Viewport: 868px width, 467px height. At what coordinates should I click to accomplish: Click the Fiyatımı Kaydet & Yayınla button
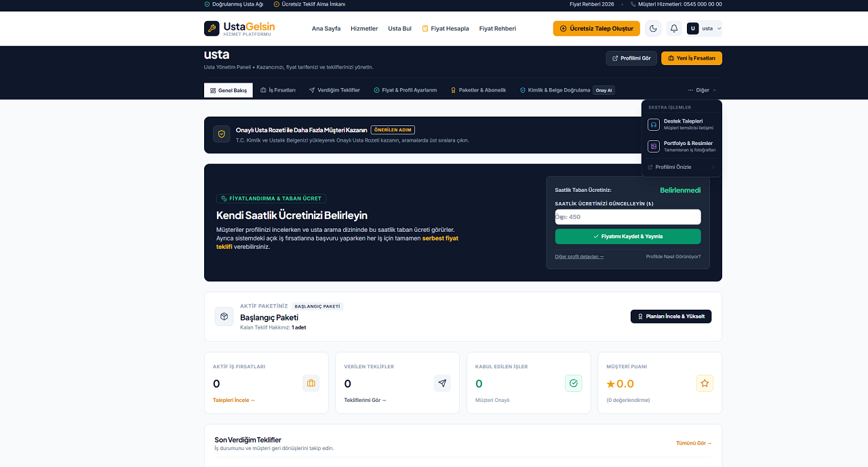pos(628,237)
